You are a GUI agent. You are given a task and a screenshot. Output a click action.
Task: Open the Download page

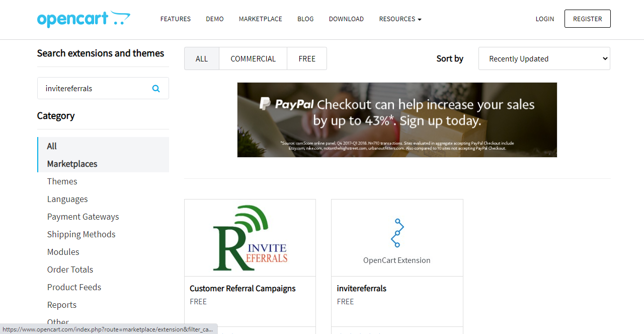pyautogui.click(x=346, y=19)
